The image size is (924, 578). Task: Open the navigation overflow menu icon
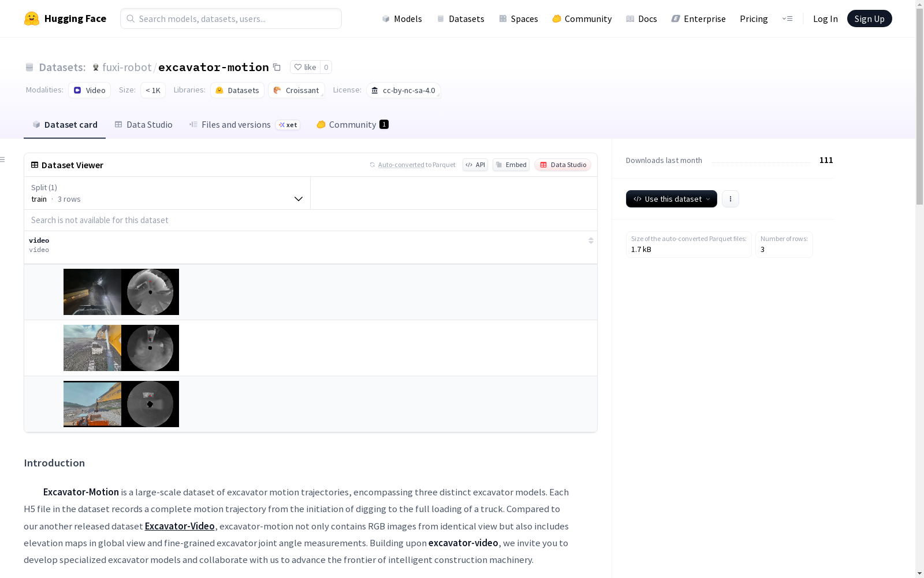[x=787, y=18]
